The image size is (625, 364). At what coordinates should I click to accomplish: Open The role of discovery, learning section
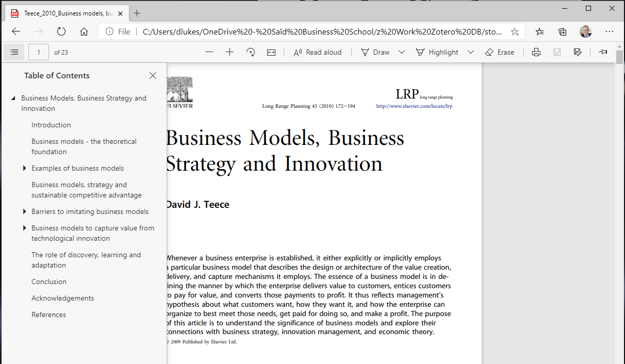(x=86, y=260)
